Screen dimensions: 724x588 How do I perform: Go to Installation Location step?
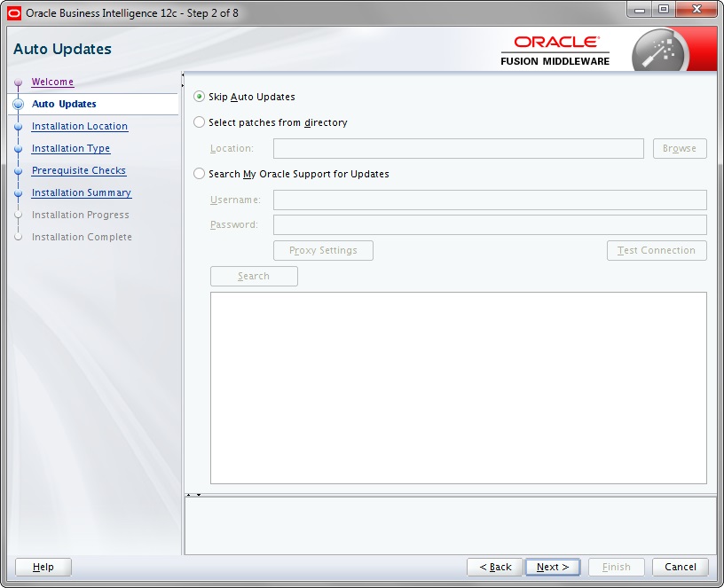click(80, 126)
